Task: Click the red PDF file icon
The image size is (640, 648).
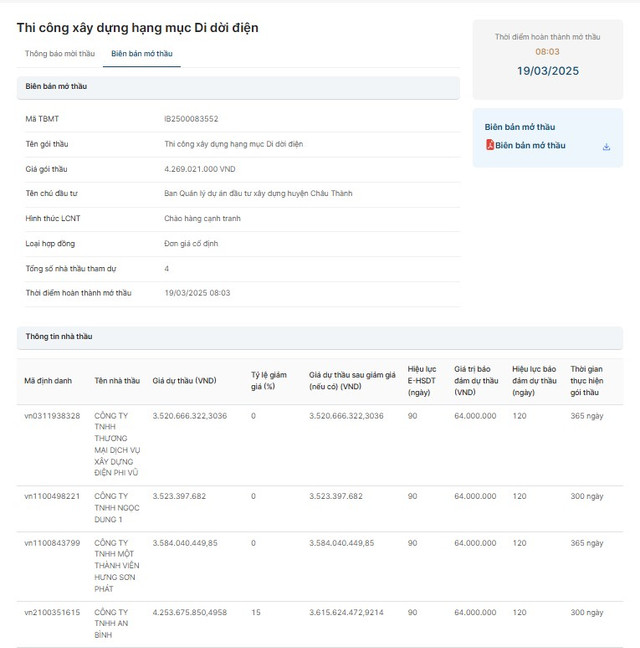Action: 489,145
